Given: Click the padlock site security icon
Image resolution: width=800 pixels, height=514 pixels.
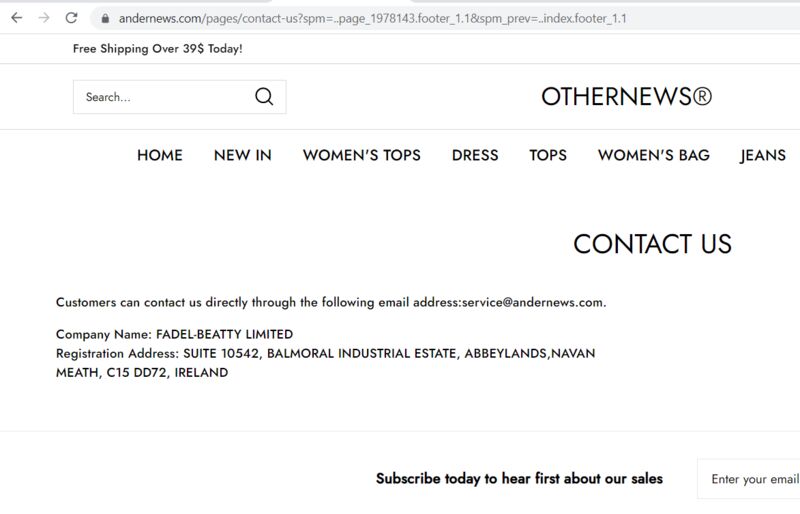Looking at the screenshot, I should [105, 18].
